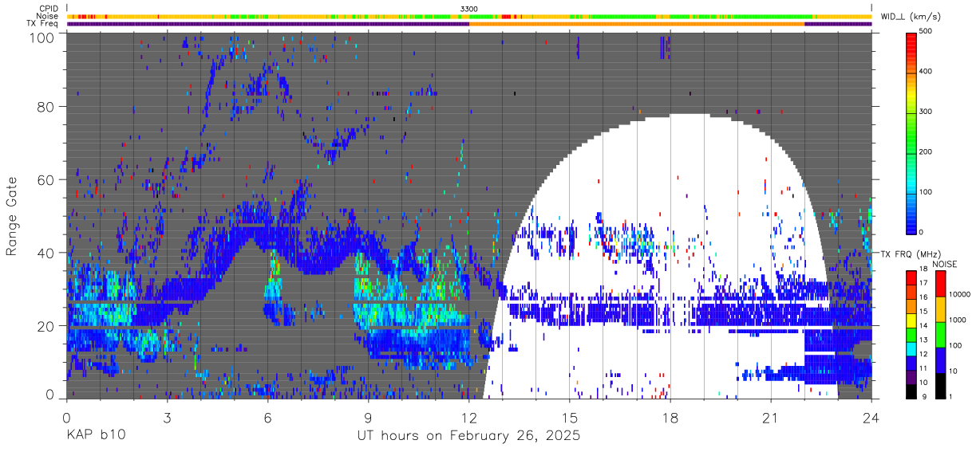Image resolution: width=980 pixels, height=452 pixels.
Task: Click the orange TX Freq band segment
Action: coord(637,24)
